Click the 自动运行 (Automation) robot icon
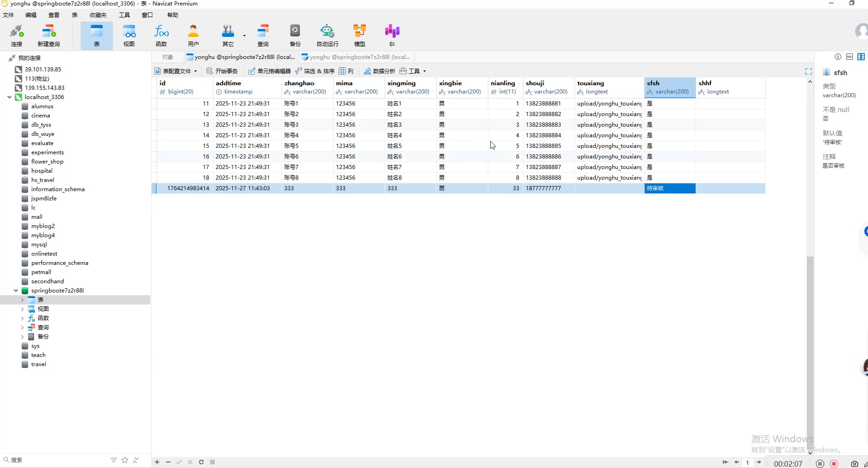868x468 pixels. (327, 36)
